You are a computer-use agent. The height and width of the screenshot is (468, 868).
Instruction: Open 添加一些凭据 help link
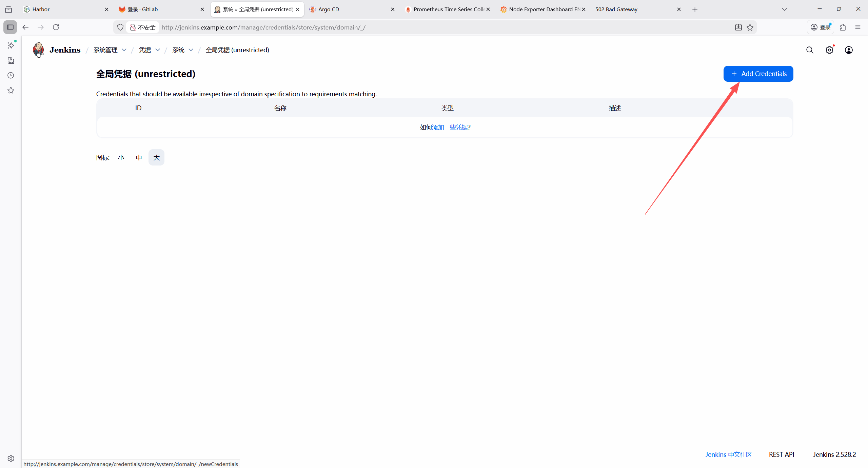(x=450, y=127)
